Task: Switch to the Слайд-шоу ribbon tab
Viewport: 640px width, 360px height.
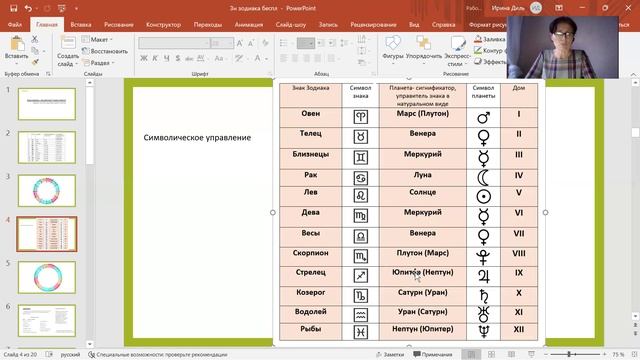Action: click(291, 24)
